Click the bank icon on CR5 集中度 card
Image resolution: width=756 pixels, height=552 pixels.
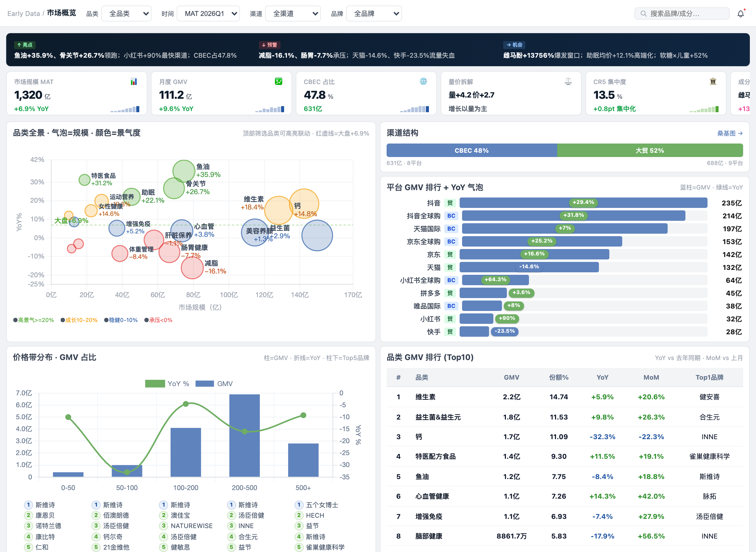tap(712, 82)
